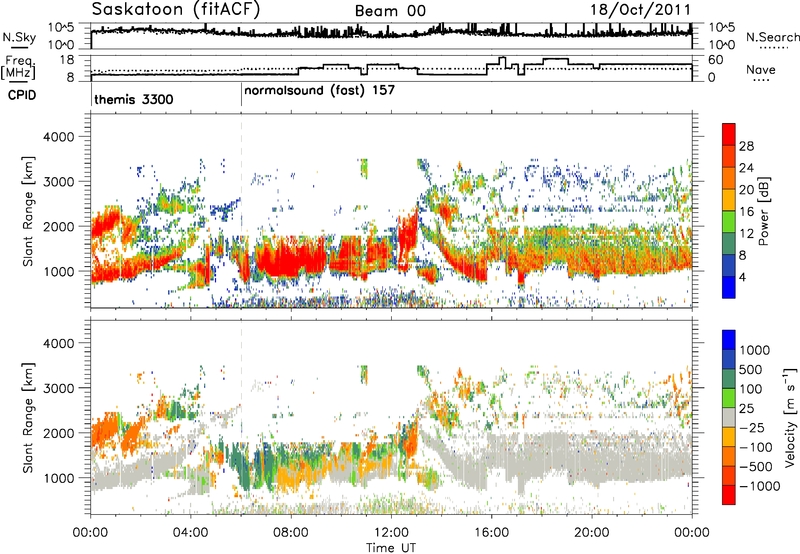This screenshot has width=800, height=554.
Task: Click the "04:00" time axis label
Action: [191, 533]
